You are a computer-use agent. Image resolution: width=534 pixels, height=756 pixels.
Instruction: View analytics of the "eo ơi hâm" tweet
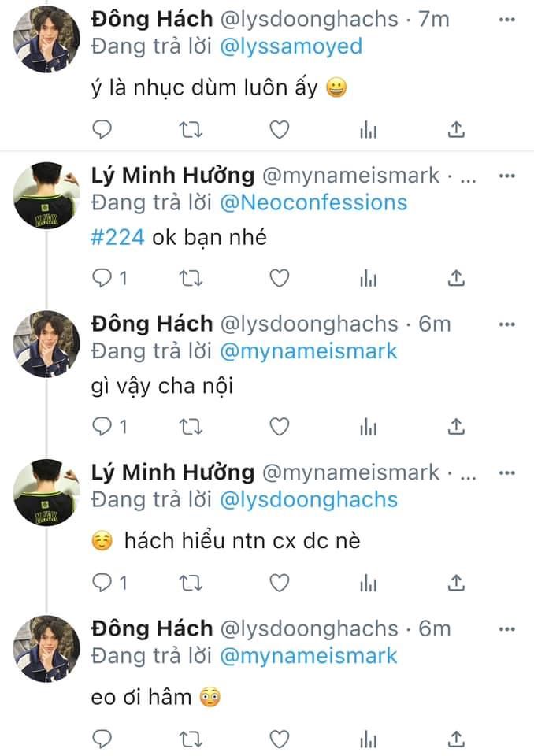(x=368, y=738)
